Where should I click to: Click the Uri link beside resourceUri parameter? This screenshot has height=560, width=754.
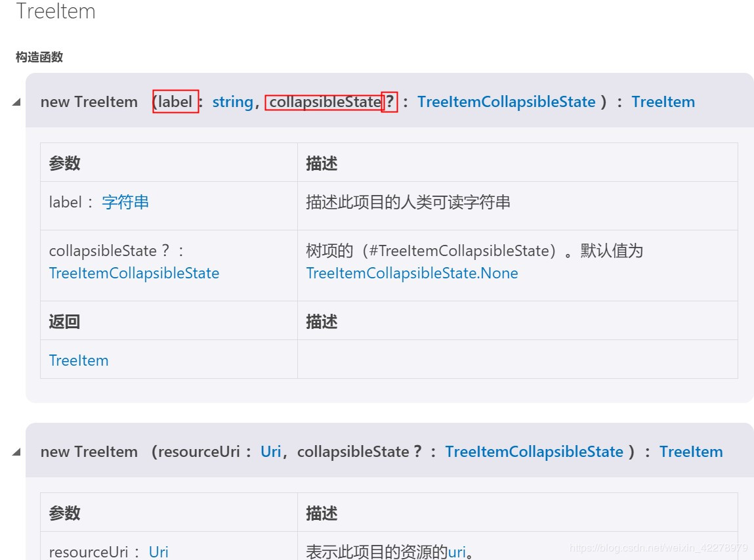coord(159,552)
